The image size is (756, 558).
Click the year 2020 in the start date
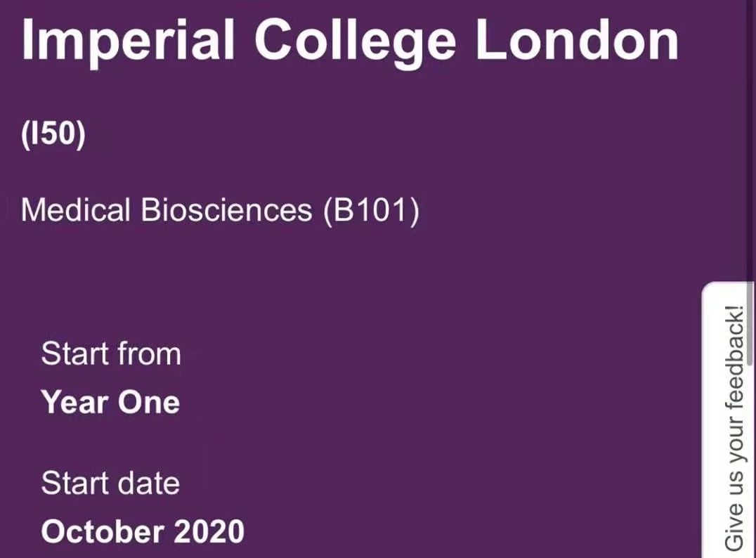[x=209, y=532]
